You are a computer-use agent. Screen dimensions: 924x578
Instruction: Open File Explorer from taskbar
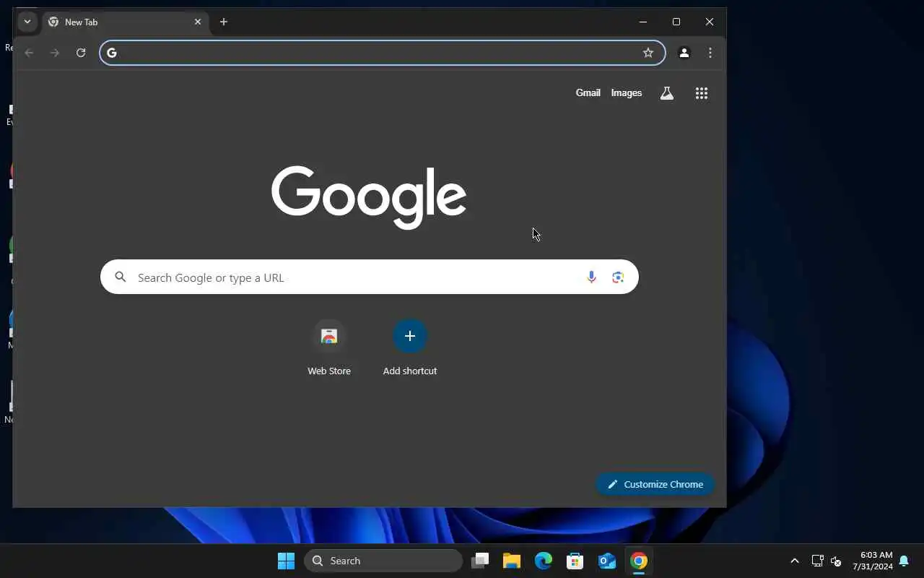512,561
